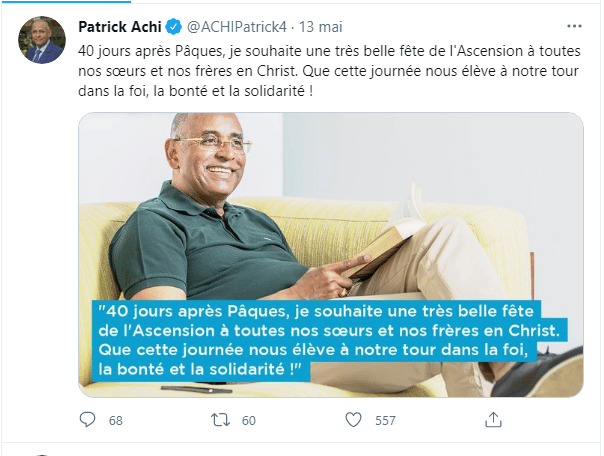
Task: Click the 13 mai timestamp
Action: point(321,27)
